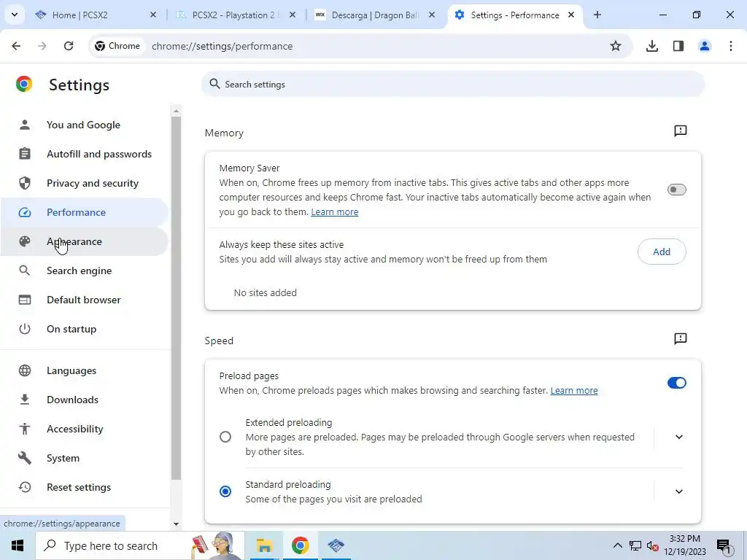This screenshot has width=747, height=560.
Task: Open Accessibility settings
Action: (x=83, y=429)
